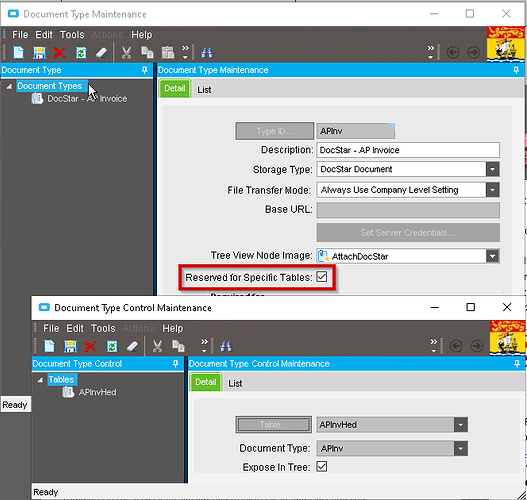This screenshot has width=527, height=500.
Task: Click Save icon in Control Maintenance toolbar
Action: pos(70,346)
